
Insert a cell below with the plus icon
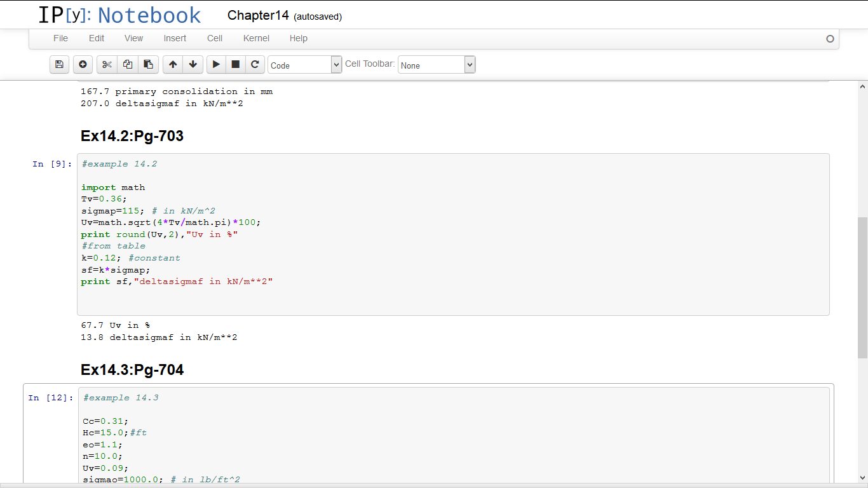pyautogui.click(x=83, y=64)
